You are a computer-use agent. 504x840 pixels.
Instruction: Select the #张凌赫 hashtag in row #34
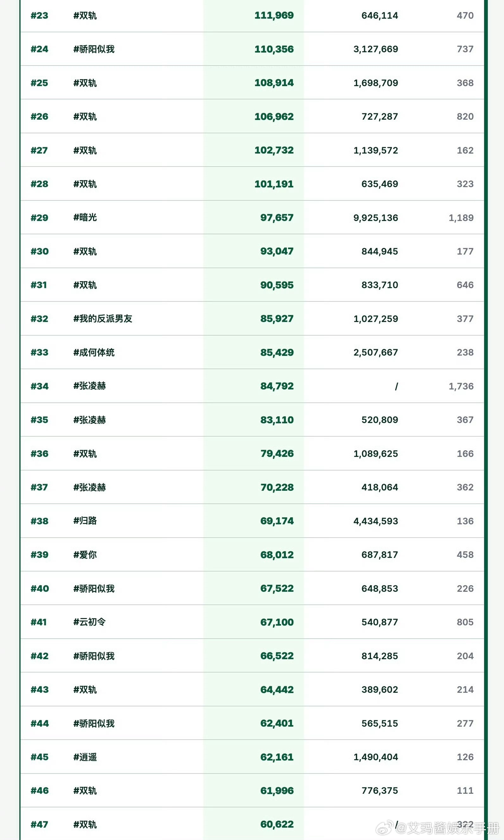[x=89, y=386]
